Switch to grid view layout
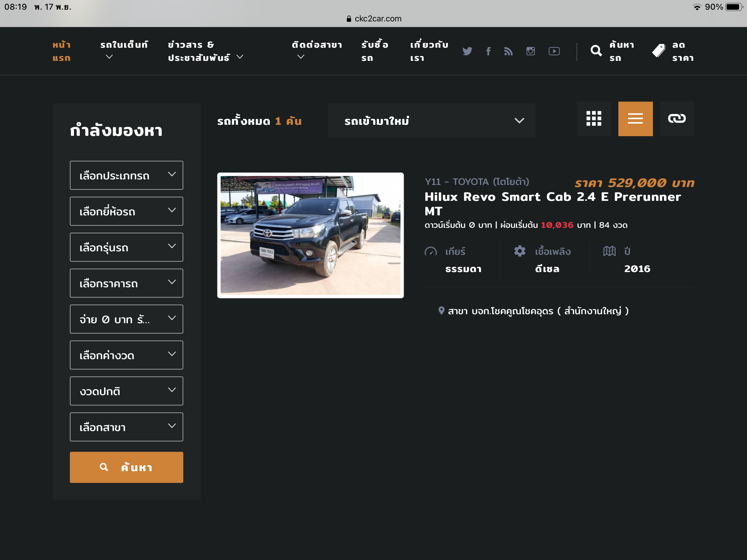This screenshot has width=747, height=560. [594, 119]
